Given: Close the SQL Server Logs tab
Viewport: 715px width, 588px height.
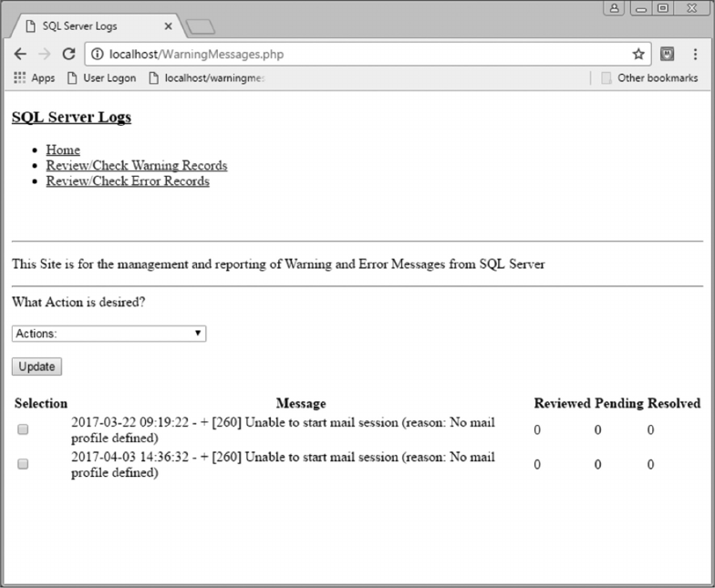Looking at the screenshot, I should coord(168,26).
